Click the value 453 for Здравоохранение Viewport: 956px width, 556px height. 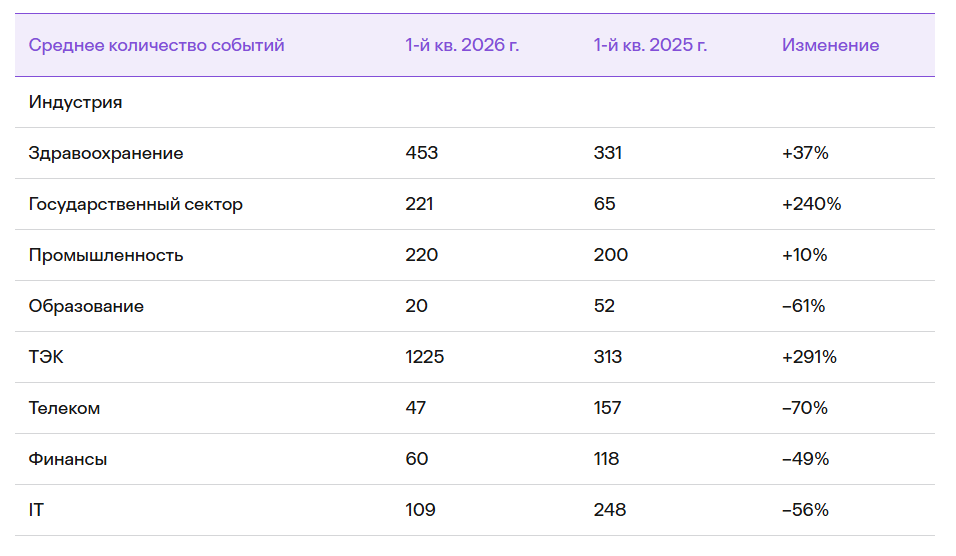tap(421, 152)
